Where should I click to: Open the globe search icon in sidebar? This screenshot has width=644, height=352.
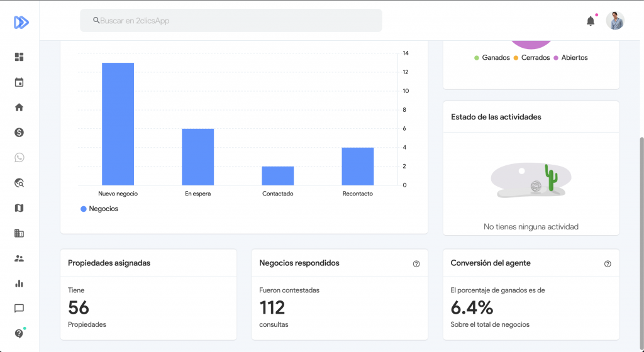(19, 183)
